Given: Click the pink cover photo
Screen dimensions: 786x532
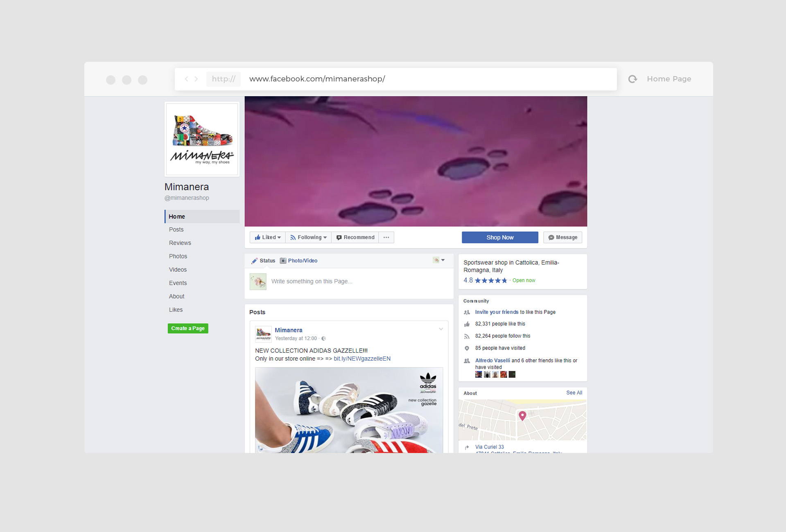Looking at the screenshot, I should click(x=416, y=161).
